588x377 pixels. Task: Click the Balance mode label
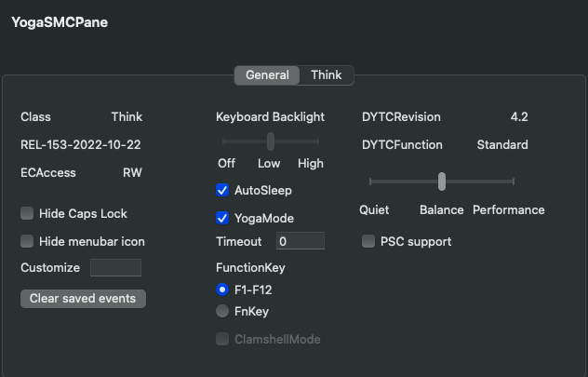[441, 210]
